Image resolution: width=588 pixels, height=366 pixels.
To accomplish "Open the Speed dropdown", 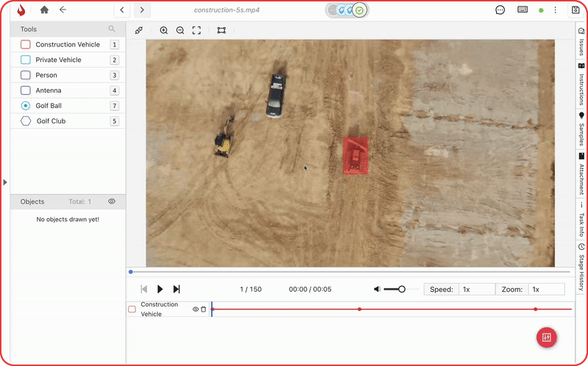I will tap(476, 290).
